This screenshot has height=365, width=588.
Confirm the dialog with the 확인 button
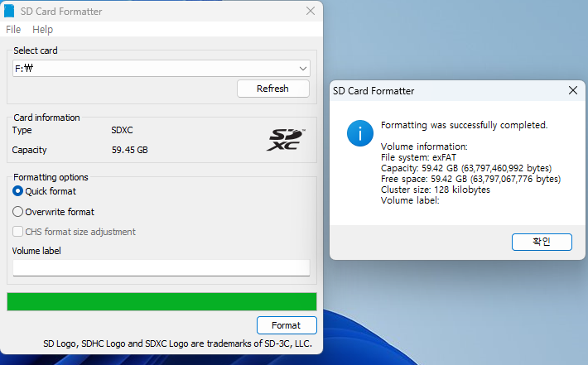coord(542,242)
